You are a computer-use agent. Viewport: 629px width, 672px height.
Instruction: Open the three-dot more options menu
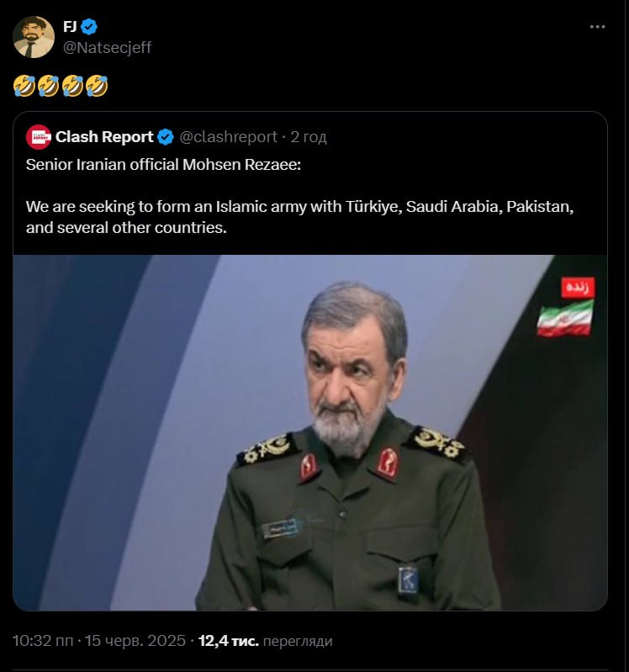[597, 27]
